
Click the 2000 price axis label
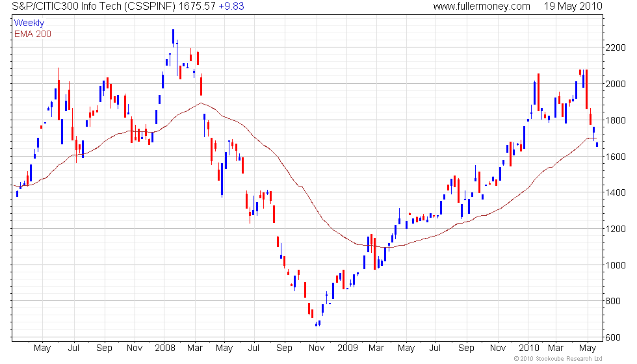(616, 84)
